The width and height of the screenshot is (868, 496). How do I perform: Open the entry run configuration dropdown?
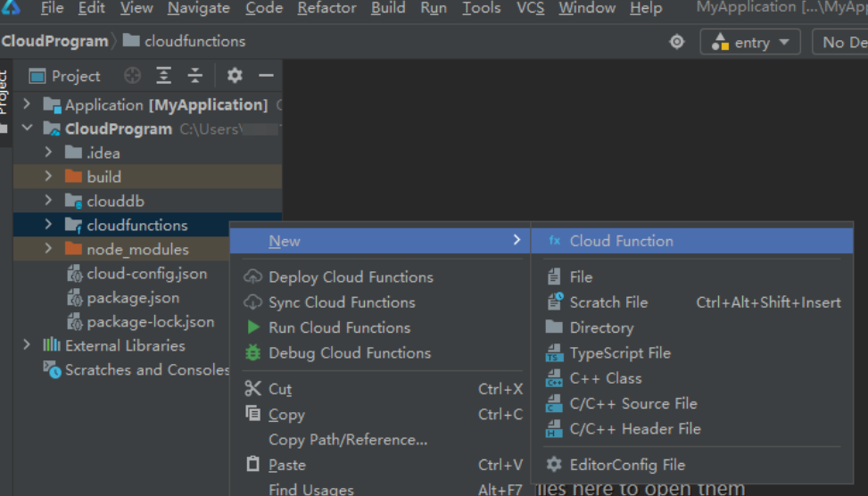coord(750,42)
